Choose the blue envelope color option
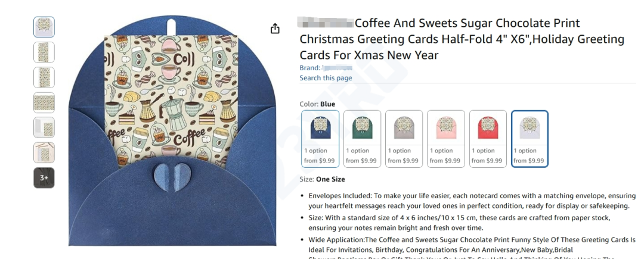The height and width of the screenshot is (259, 644). tap(320, 139)
